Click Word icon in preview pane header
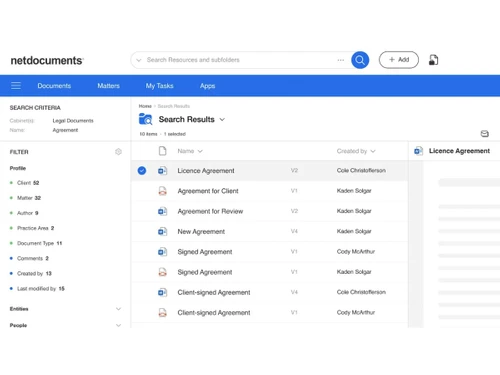The height and width of the screenshot is (375, 500). tap(418, 151)
